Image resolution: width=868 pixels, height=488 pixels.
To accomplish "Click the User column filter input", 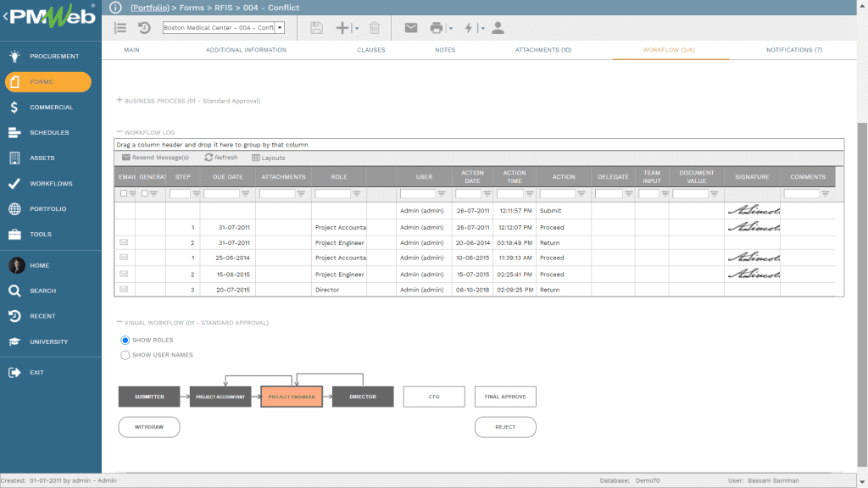I will [x=418, y=194].
